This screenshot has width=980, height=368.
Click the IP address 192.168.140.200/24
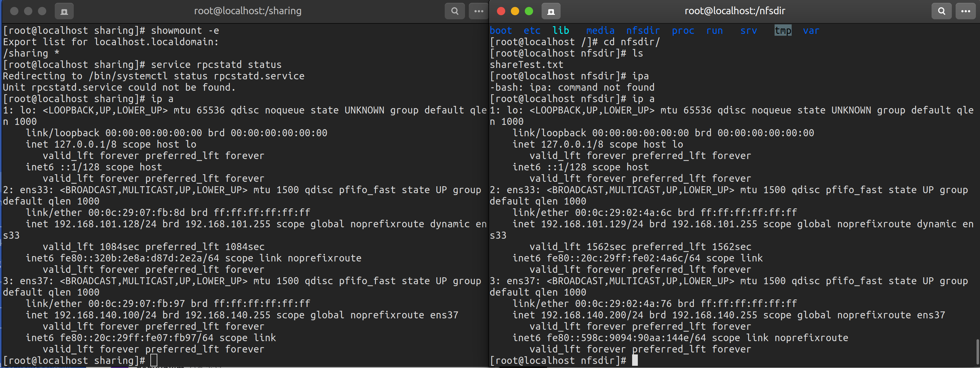[x=592, y=315]
